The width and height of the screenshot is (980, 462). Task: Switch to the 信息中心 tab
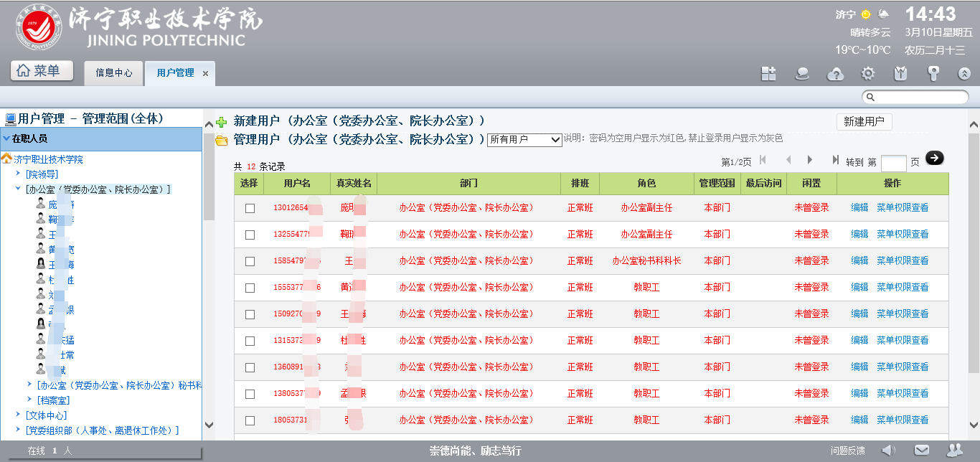point(114,73)
